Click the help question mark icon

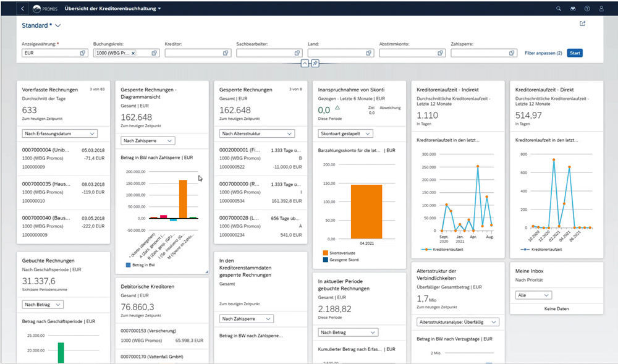pos(586,9)
